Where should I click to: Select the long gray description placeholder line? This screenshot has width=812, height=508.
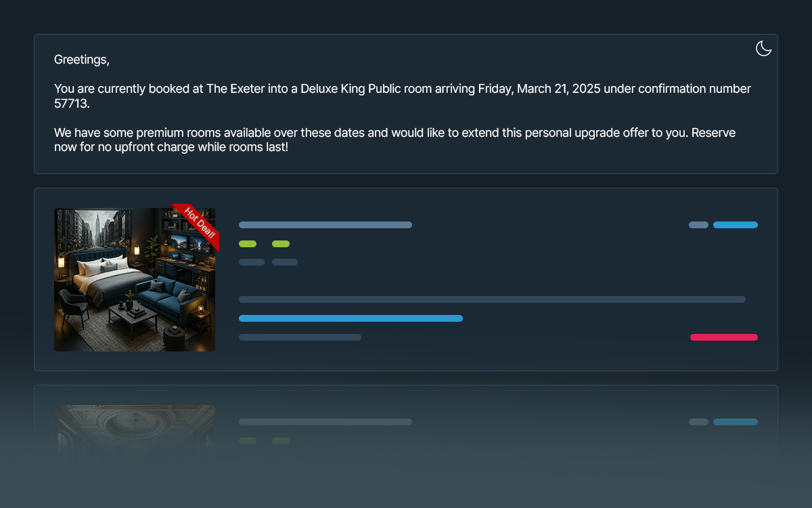pos(492,299)
